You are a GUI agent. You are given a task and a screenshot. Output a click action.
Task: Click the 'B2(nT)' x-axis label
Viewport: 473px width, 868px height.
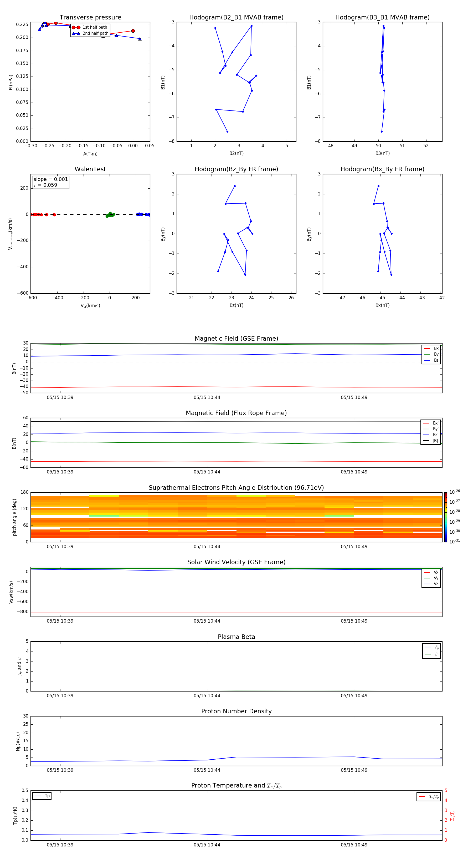pos(236,153)
